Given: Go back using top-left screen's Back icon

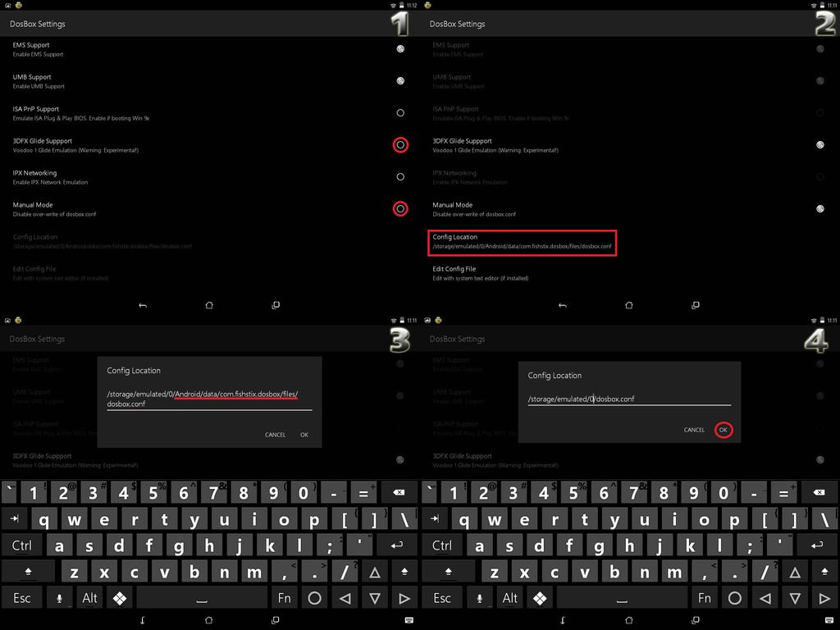Looking at the screenshot, I should click(x=143, y=305).
